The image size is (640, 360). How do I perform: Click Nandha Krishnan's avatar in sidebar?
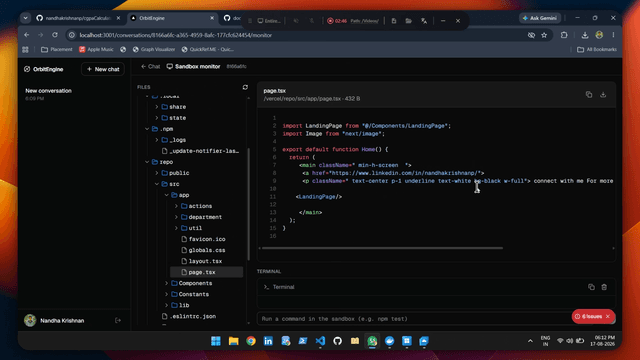30,320
